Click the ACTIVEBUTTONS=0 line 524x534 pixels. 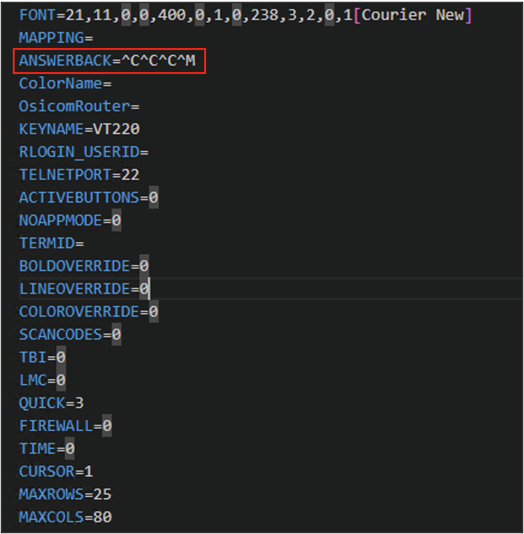(x=89, y=198)
